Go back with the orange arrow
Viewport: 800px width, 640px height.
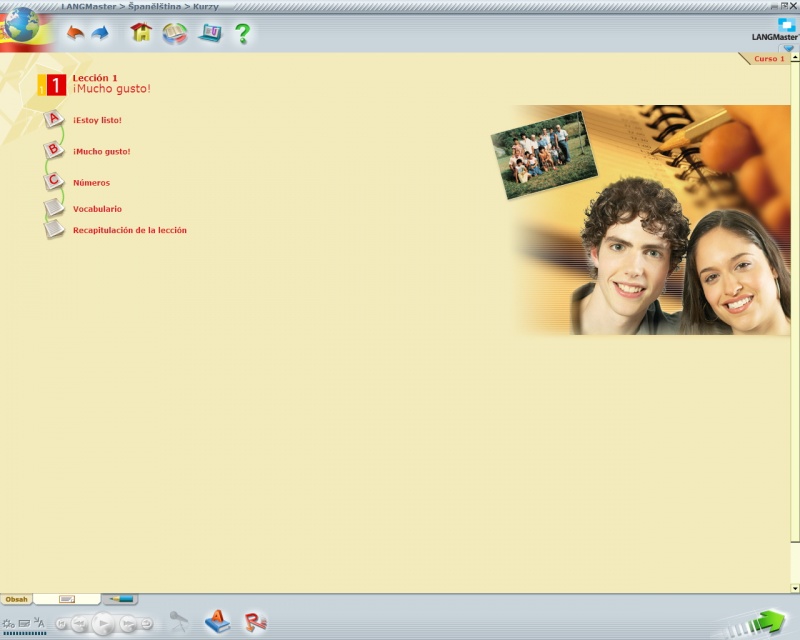(x=76, y=34)
